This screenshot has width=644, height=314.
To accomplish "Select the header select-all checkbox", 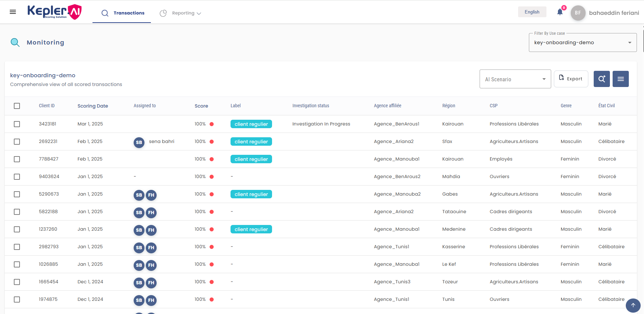I will point(17,106).
